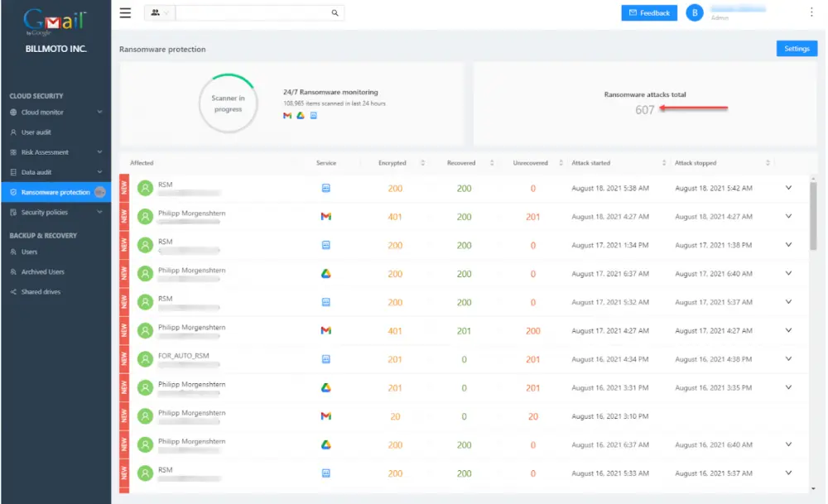This screenshot has width=828, height=504.
Task: Select the Gmail service icon under monitoring stats
Action: tap(286, 116)
